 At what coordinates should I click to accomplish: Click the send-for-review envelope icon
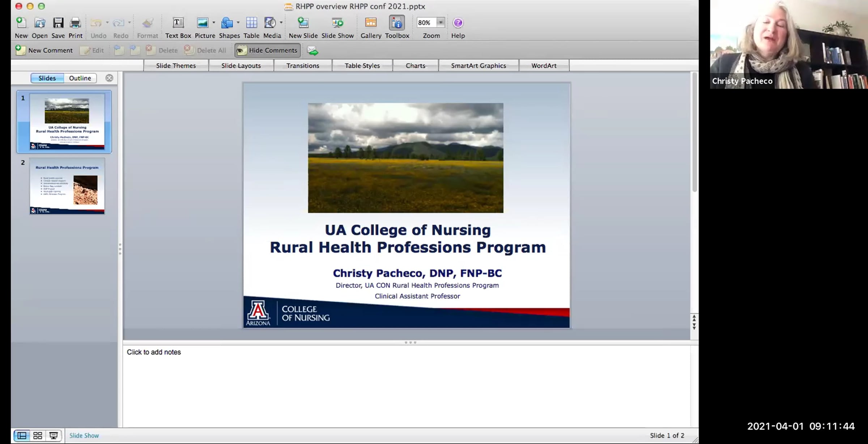click(x=312, y=51)
